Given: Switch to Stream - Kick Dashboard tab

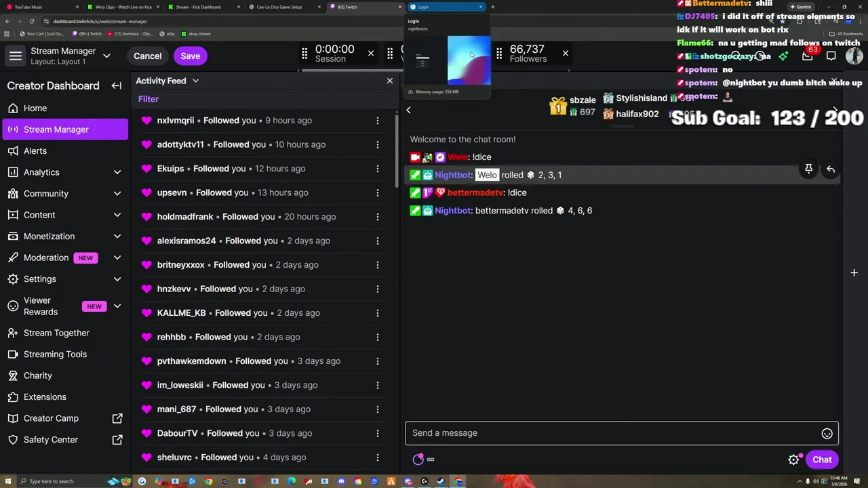Looking at the screenshot, I should coord(205,7).
